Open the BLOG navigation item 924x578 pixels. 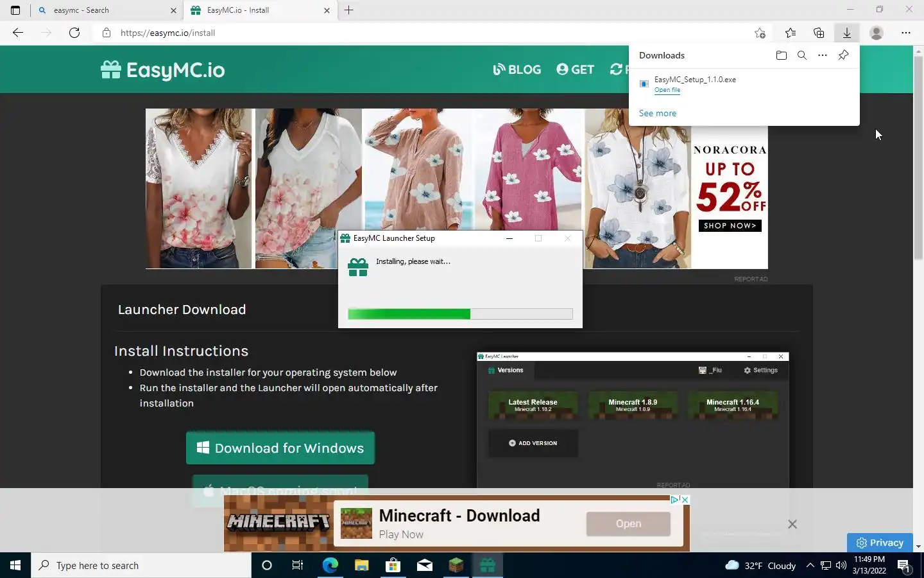tap(517, 69)
